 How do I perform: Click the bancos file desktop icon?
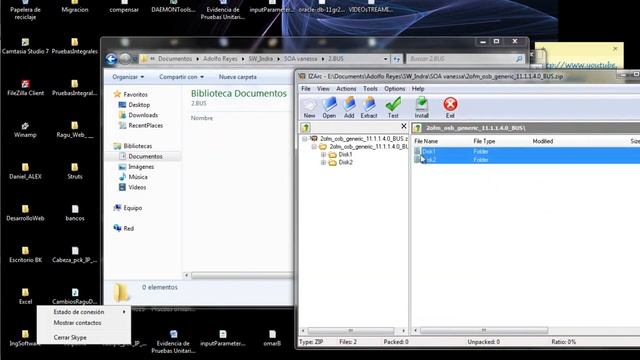pyautogui.click(x=75, y=213)
